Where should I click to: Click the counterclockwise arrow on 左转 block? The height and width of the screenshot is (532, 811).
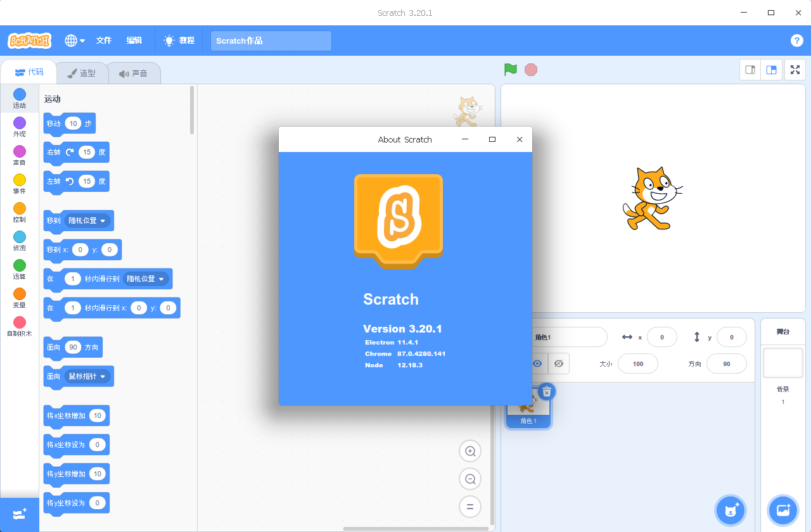click(x=70, y=181)
